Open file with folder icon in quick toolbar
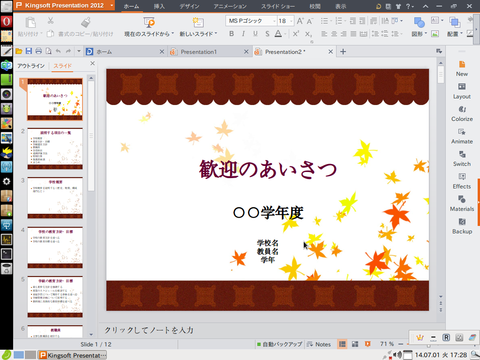 19,51
